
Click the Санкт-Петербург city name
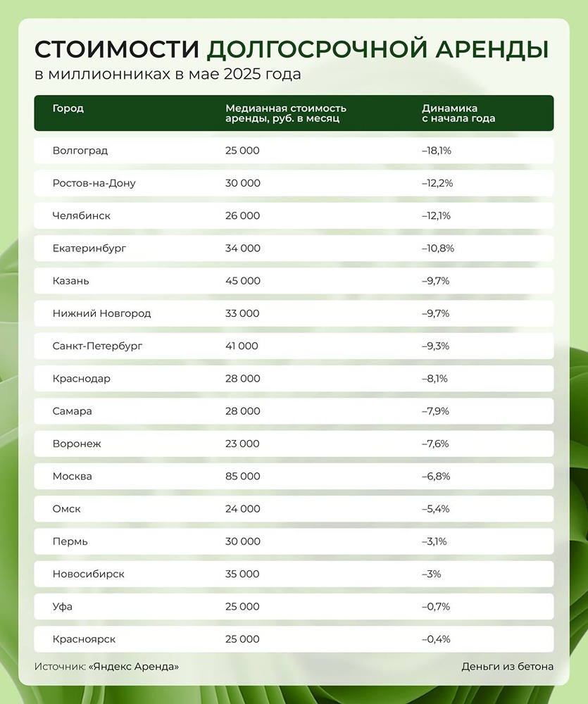pos(97,346)
